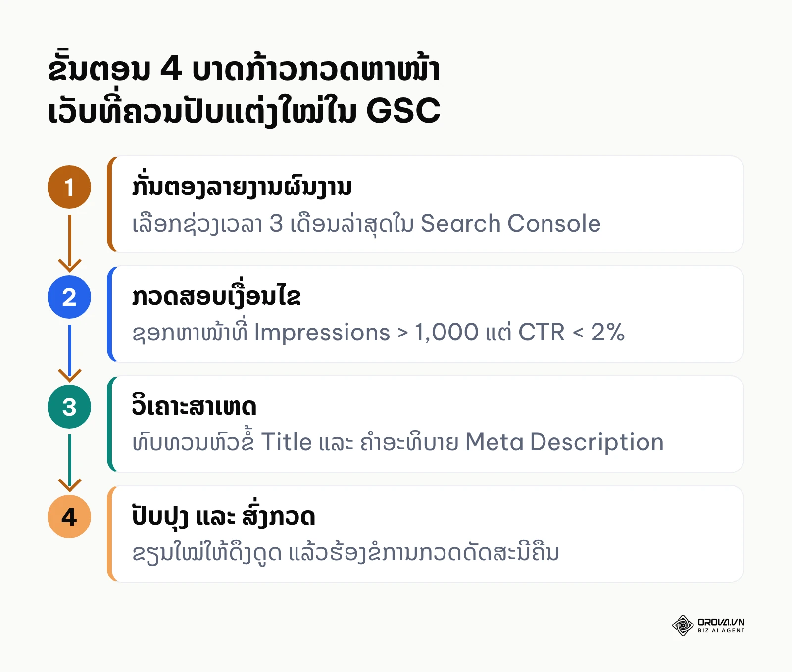Click the OROVA.VN brand text

721,622
